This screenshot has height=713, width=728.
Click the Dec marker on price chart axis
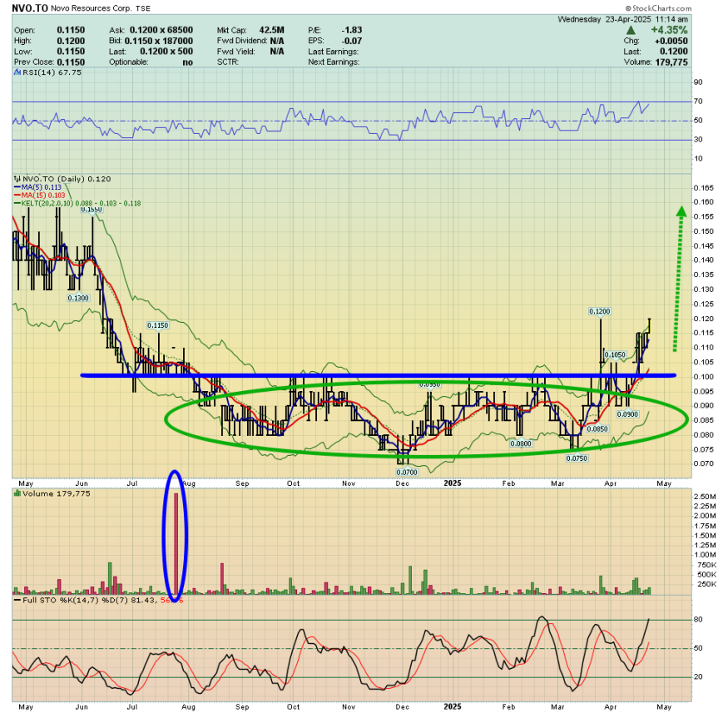click(x=402, y=483)
